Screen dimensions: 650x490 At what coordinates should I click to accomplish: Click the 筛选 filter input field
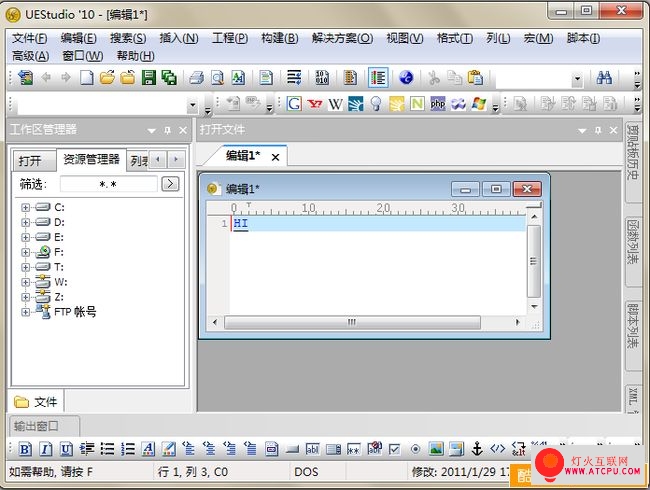pyautogui.click(x=109, y=184)
